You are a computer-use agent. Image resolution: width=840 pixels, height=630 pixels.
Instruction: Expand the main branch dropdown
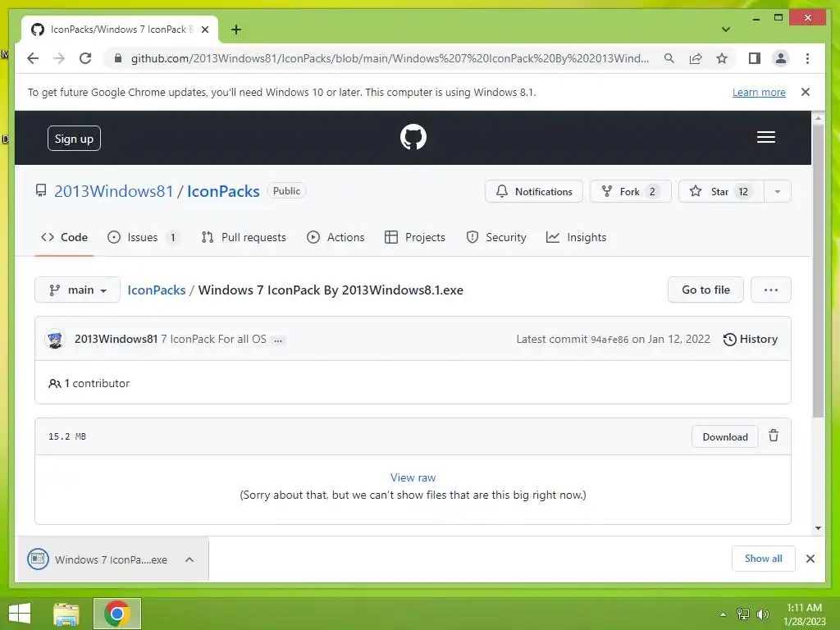[x=78, y=290]
